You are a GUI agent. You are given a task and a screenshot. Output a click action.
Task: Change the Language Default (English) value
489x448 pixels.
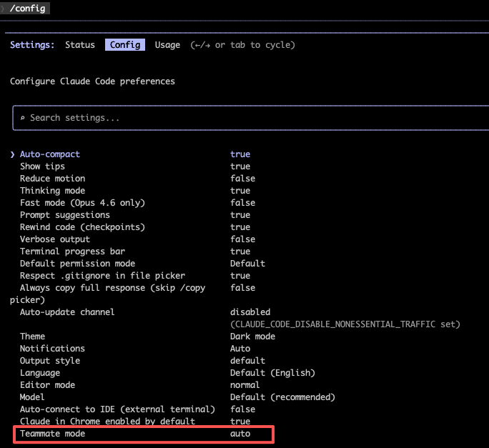coord(272,373)
